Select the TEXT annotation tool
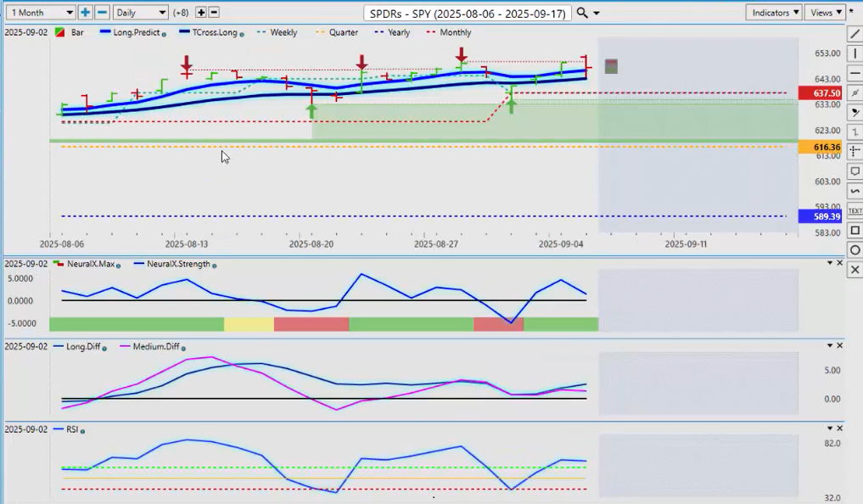Image resolution: width=863 pixels, height=504 pixels. [855, 210]
